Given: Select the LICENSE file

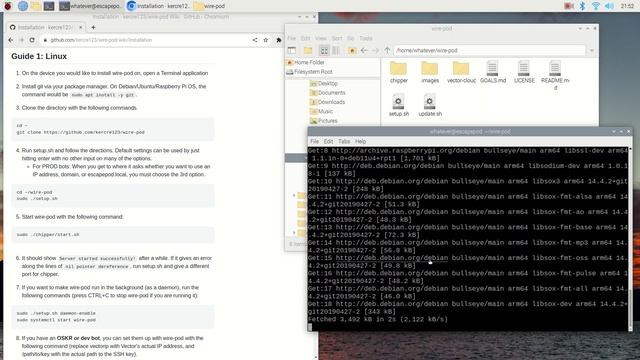Looking at the screenshot, I should 524,72.
